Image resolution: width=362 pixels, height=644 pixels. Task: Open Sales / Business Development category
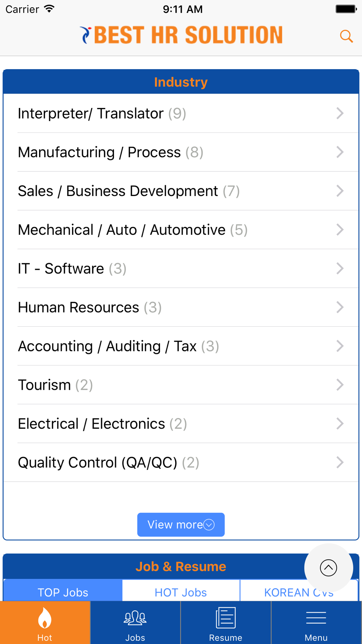coord(181,191)
